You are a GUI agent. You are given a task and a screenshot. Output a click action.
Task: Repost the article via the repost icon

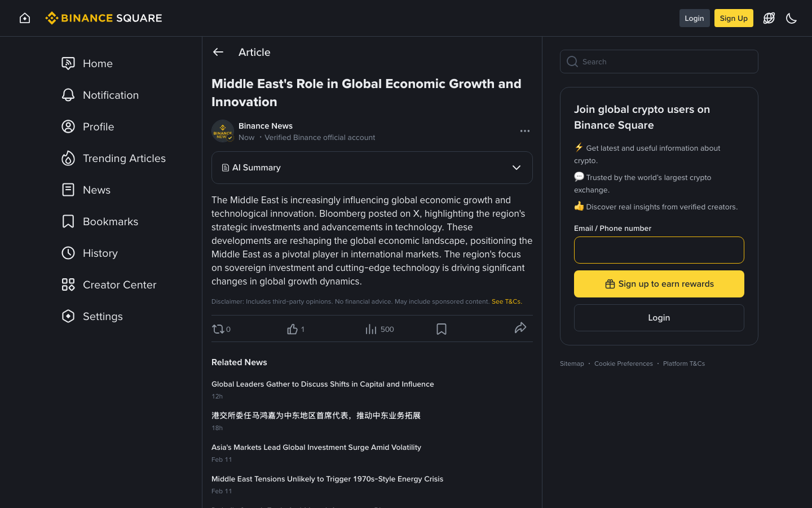(219, 329)
